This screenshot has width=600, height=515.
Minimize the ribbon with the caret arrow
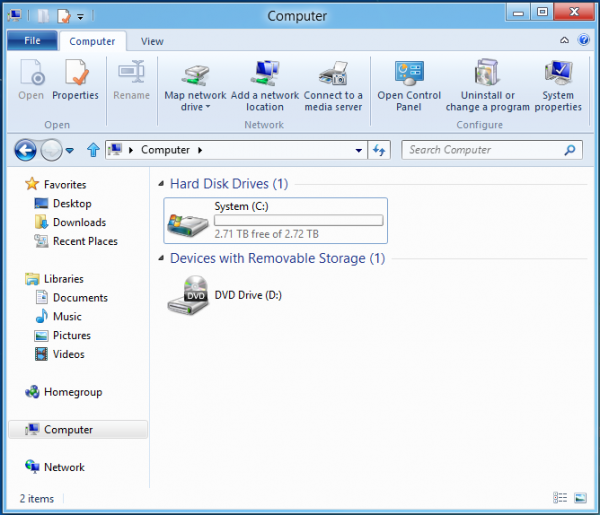(564, 40)
